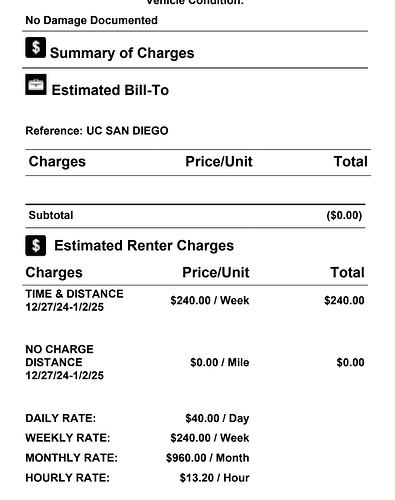
Task: Click the $960.00 / Month monthly rate
Action: pos(208,458)
